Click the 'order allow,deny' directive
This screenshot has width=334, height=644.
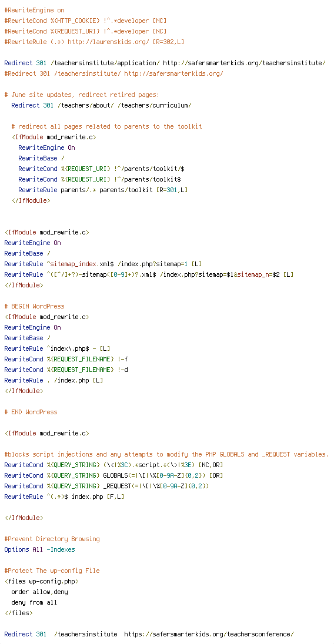[x=40, y=592]
